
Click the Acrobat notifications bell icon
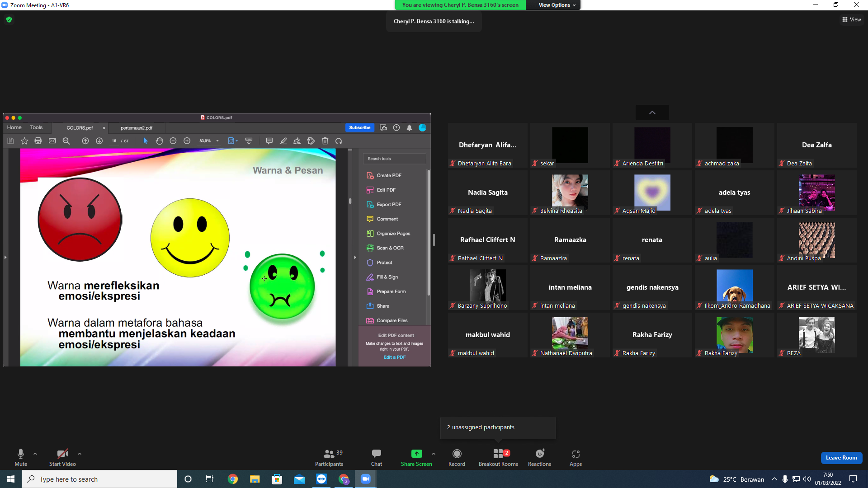tap(409, 128)
